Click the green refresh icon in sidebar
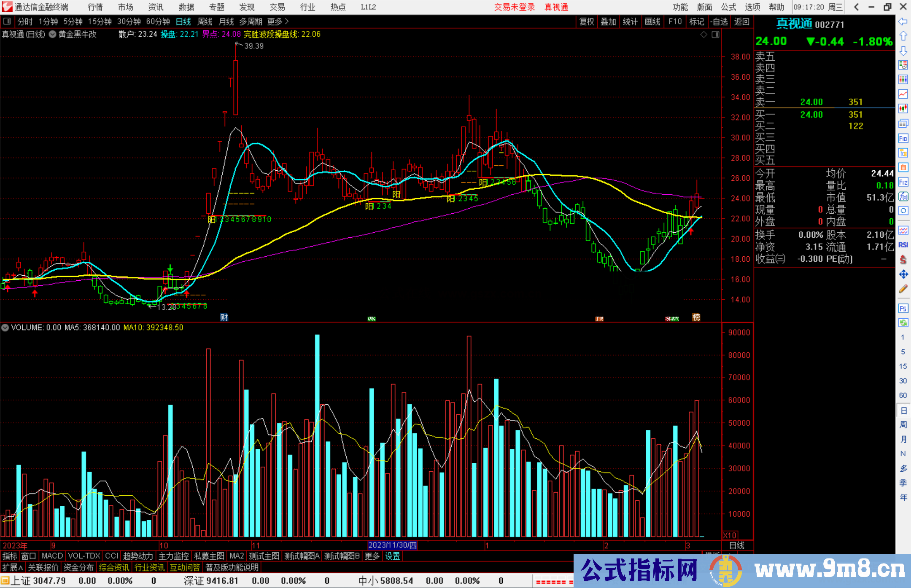 (903, 323)
